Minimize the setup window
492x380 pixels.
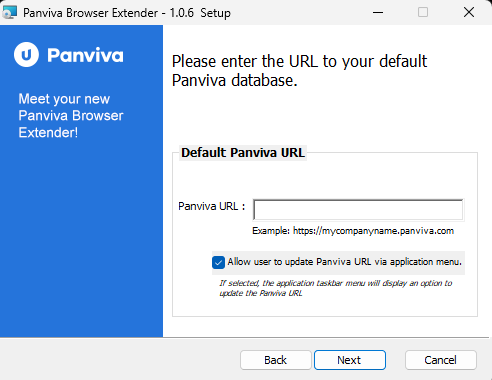378,13
